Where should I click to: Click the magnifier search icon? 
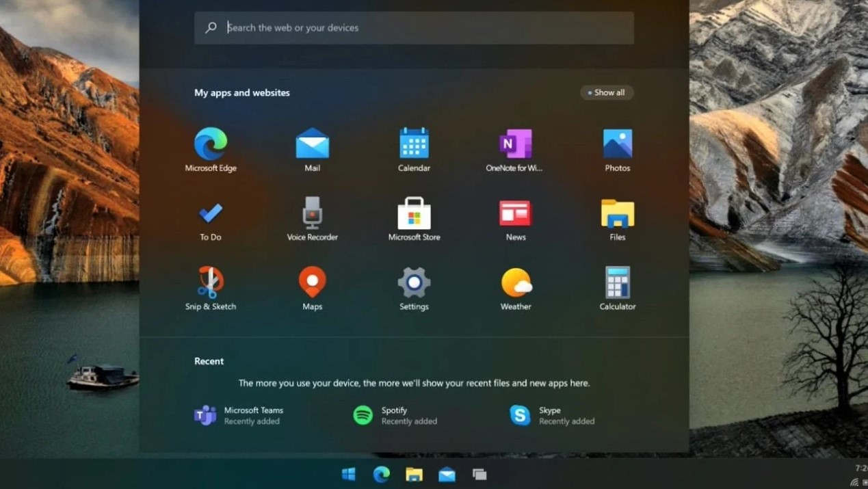pos(211,27)
